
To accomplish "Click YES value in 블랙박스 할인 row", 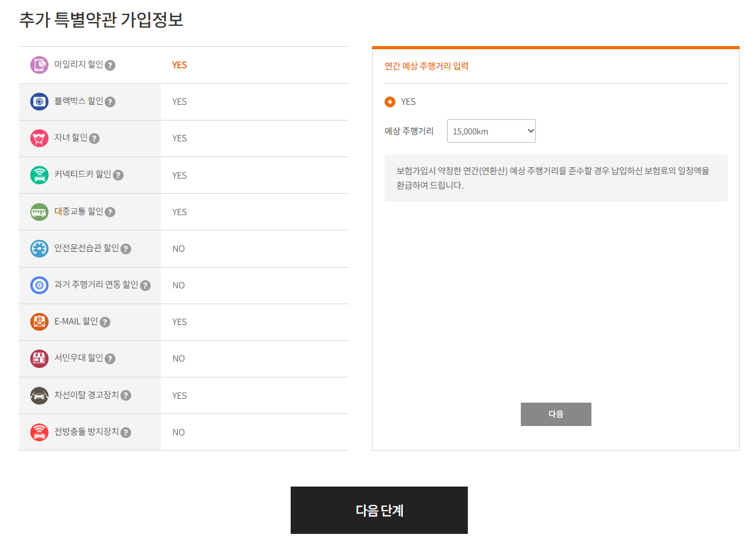I will coord(179,102).
